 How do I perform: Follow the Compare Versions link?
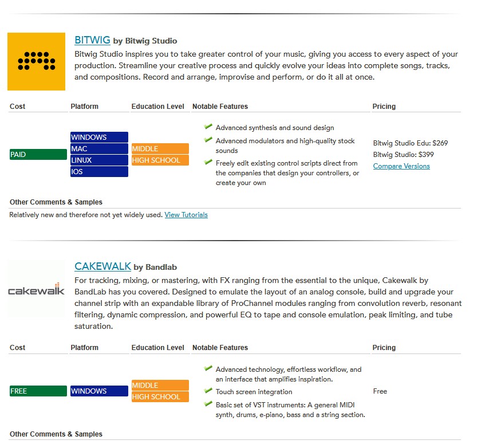(x=401, y=166)
